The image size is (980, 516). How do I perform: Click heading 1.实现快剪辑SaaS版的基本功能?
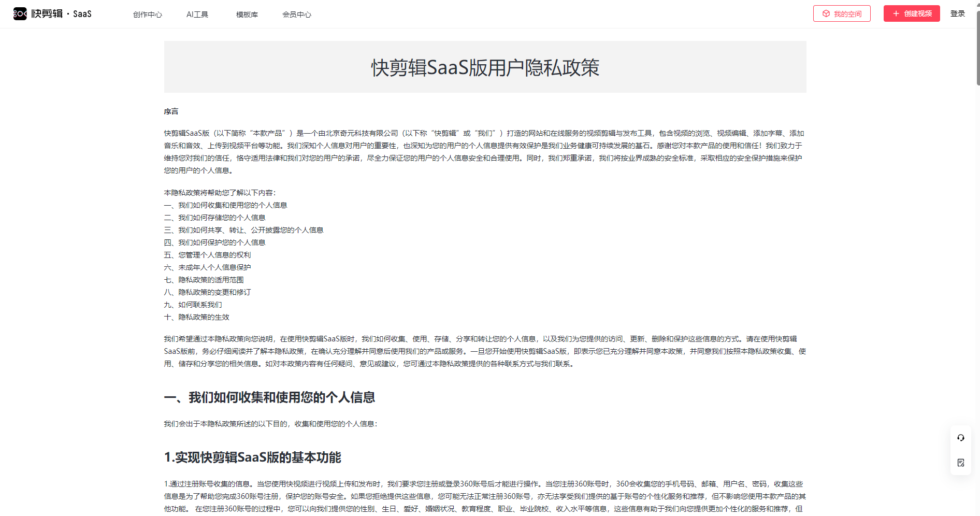(252, 457)
